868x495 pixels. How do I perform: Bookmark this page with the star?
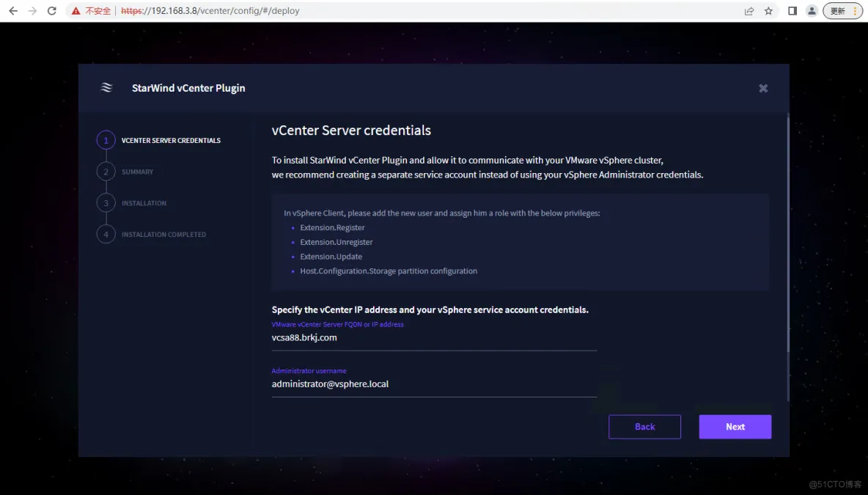click(768, 10)
